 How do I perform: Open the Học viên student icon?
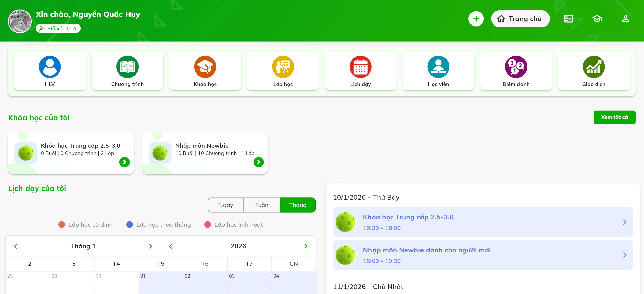pyautogui.click(x=438, y=67)
